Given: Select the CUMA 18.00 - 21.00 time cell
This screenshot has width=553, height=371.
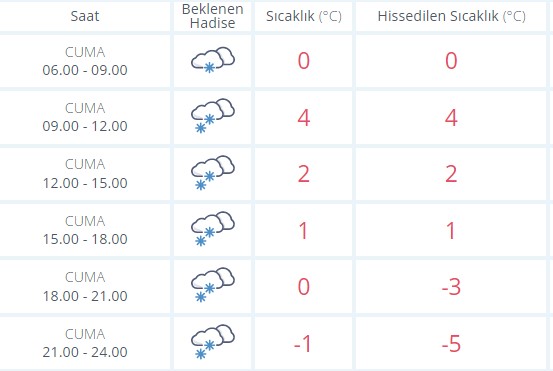Looking at the screenshot, I should coord(85,287).
